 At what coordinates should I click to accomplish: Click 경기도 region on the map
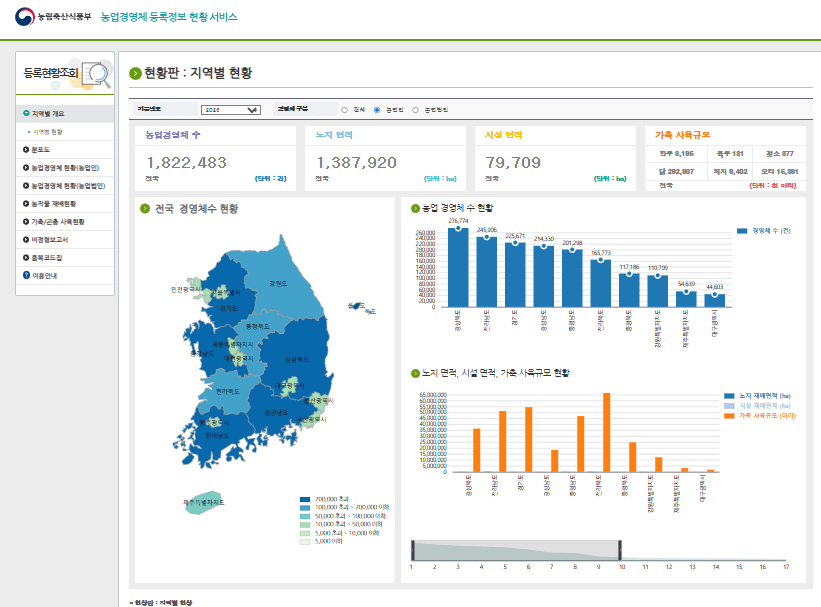pos(228,308)
